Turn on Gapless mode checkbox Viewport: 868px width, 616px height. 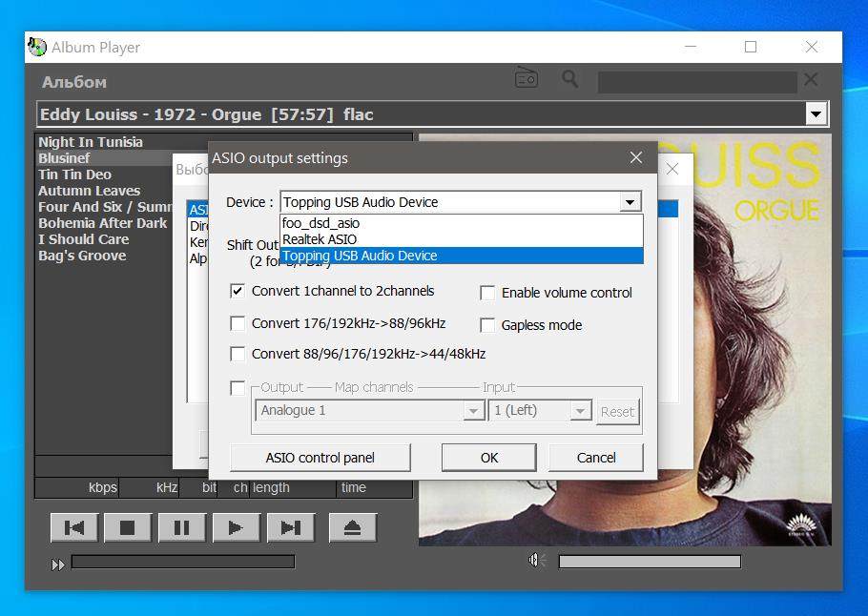[x=487, y=325]
